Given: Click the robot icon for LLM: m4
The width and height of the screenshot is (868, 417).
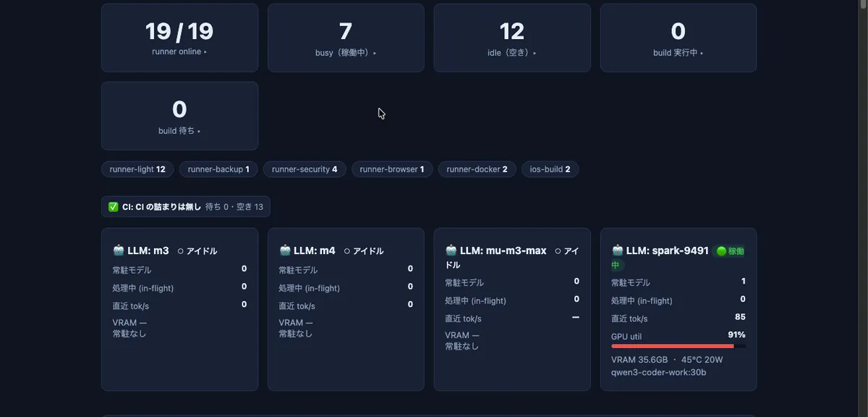Looking at the screenshot, I should click(x=285, y=250).
